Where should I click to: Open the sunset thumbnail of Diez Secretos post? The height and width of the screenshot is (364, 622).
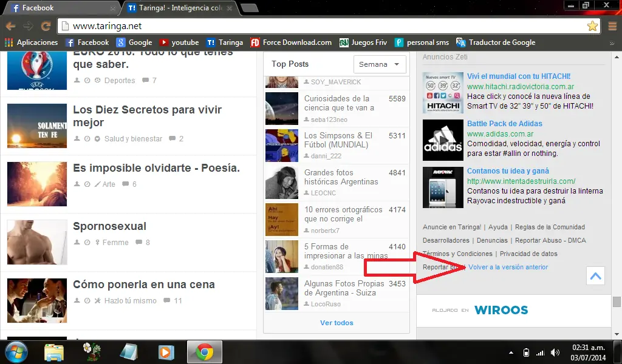(37, 126)
